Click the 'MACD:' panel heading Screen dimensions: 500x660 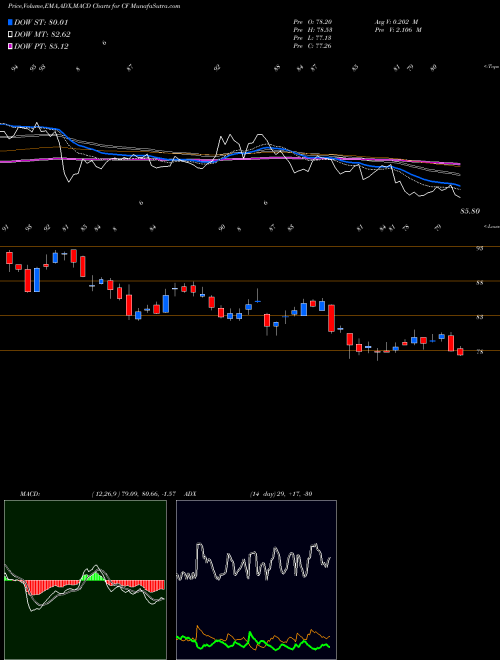(x=30, y=494)
